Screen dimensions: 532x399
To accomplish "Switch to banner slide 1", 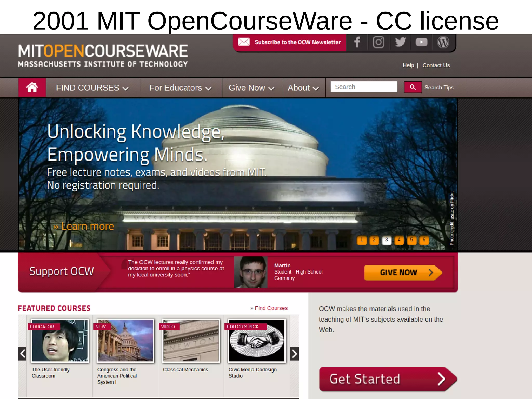I will [x=362, y=240].
